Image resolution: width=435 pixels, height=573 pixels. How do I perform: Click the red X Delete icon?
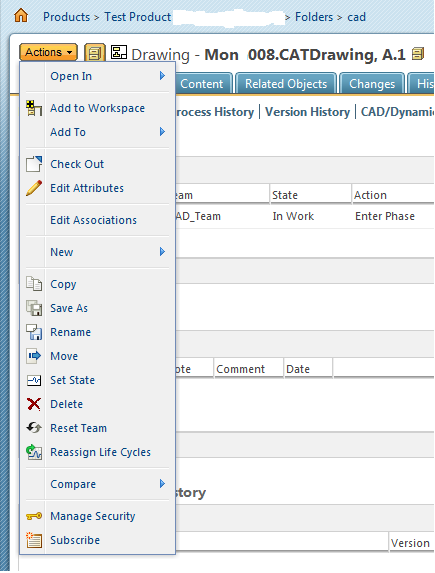click(x=34, y=404)
